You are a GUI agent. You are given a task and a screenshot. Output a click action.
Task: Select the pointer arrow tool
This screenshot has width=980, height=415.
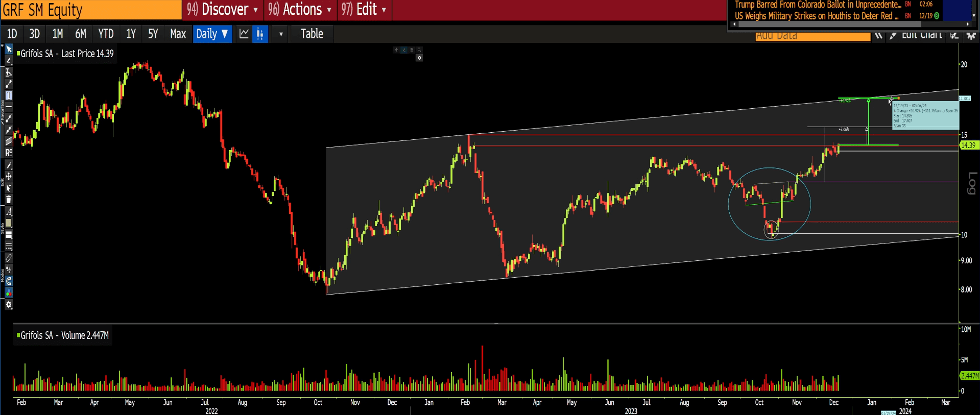click(x=9, y=50)
